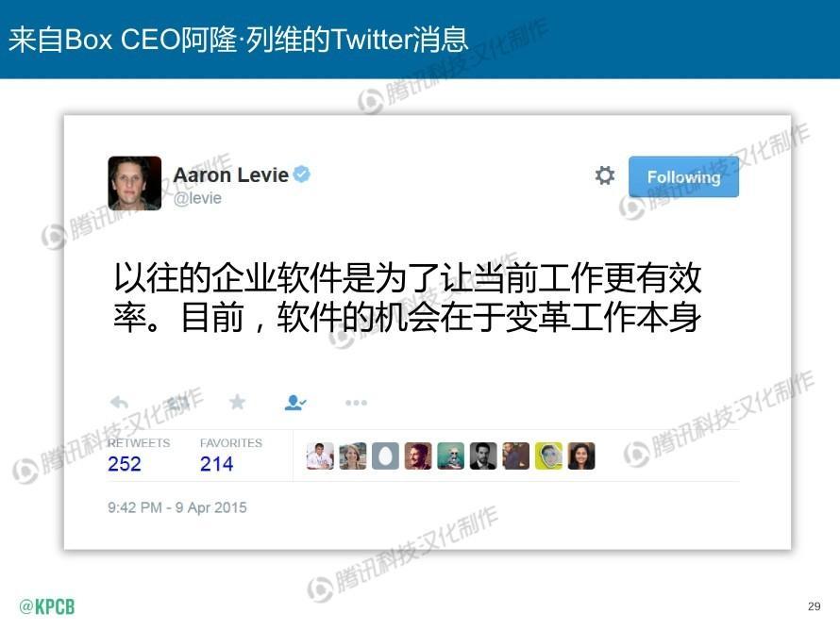
Task: Click the @levie handle
Action: click(x=197, y=198)
